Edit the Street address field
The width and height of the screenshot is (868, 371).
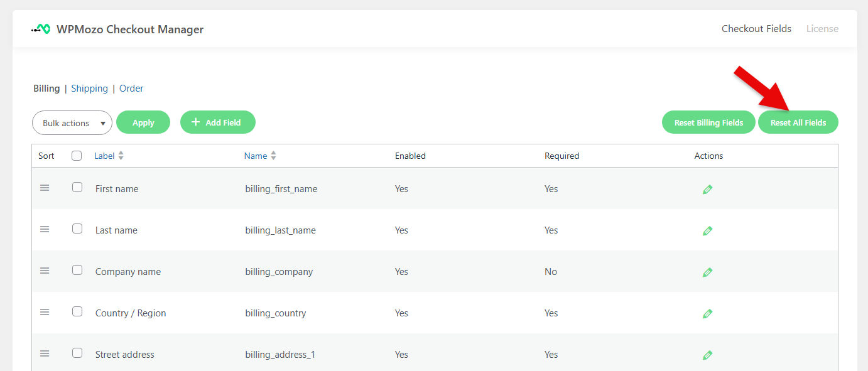708,355
